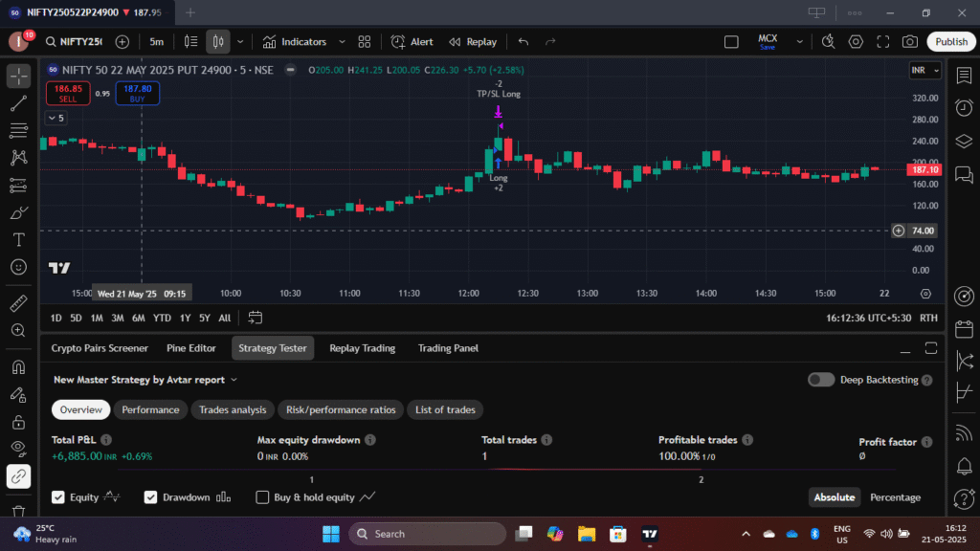Expand chart type dropdown arrow
This screenshot has width=980, height=551.
(x=240, y=42)
